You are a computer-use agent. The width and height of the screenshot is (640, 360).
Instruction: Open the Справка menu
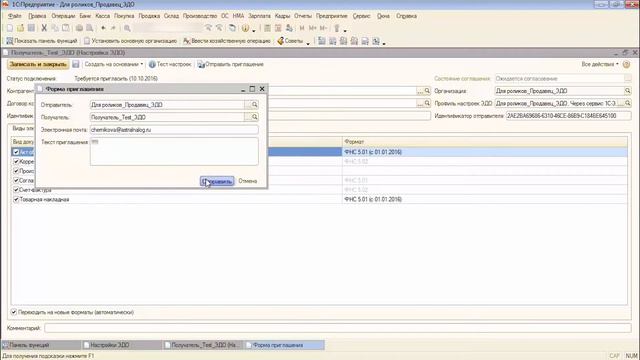click(407, 16)
